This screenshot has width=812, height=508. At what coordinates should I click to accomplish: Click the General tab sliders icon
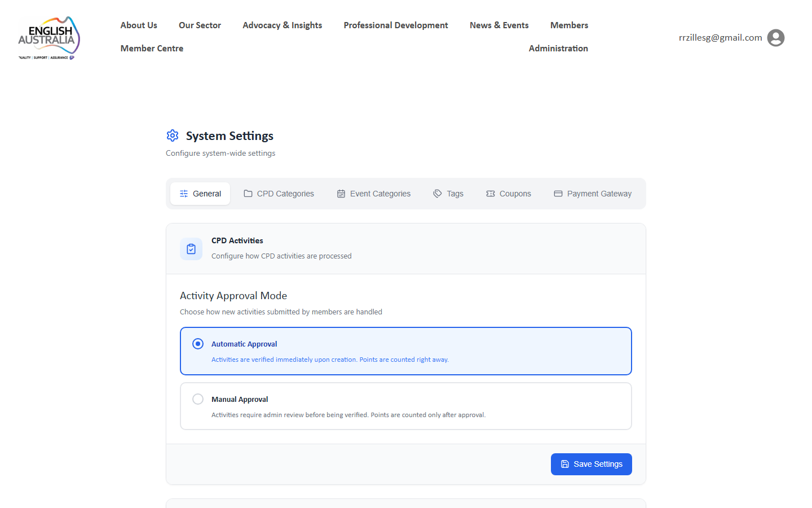click(184, 194)
